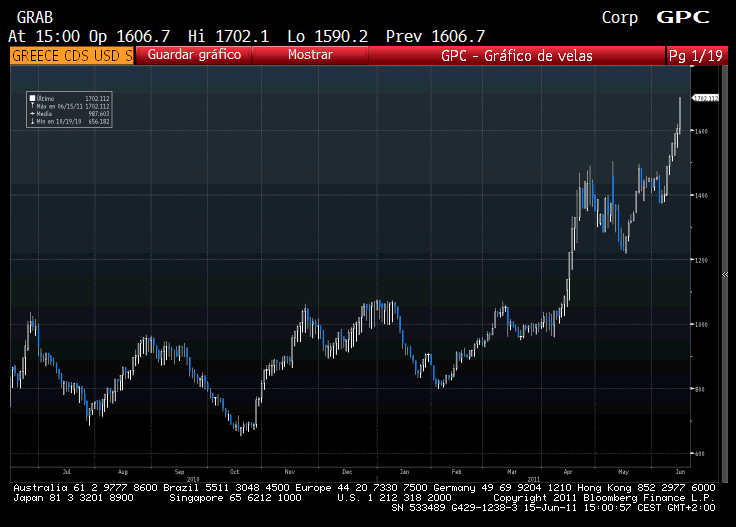Click the '987.603' average value in legend

99,114
